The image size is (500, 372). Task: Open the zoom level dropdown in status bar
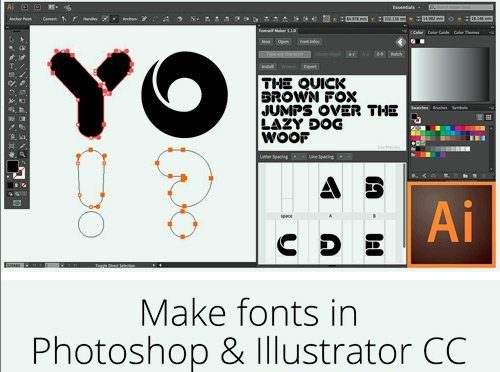[27, 265]
